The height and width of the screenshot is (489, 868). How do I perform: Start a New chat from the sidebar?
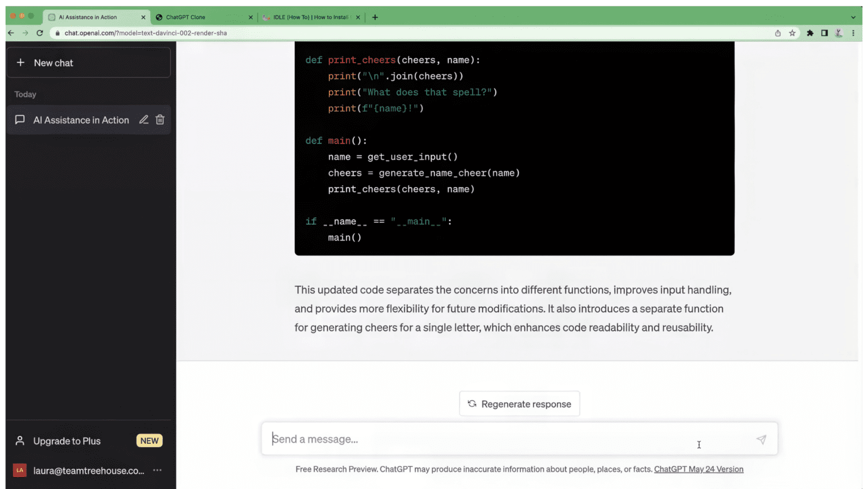[88, 63]
